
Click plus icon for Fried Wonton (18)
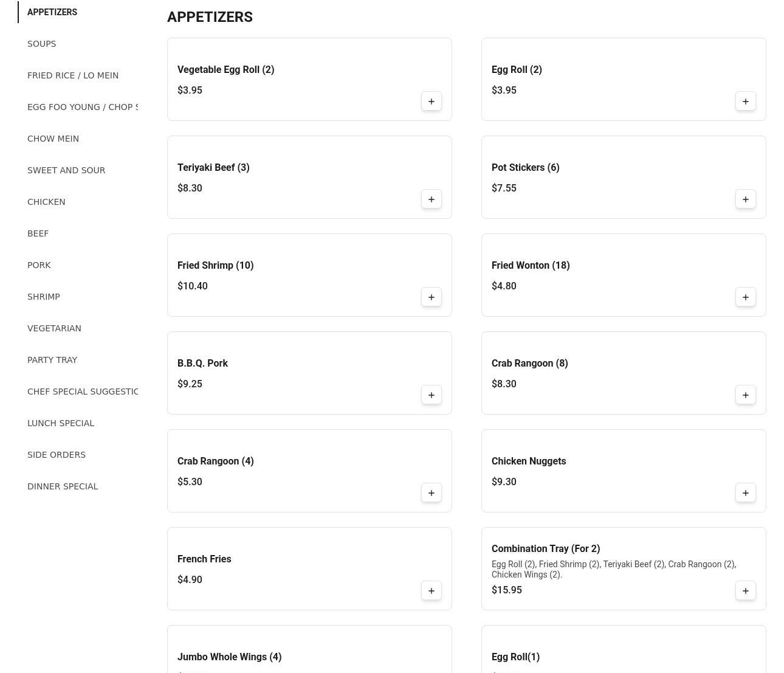(746, 297)
